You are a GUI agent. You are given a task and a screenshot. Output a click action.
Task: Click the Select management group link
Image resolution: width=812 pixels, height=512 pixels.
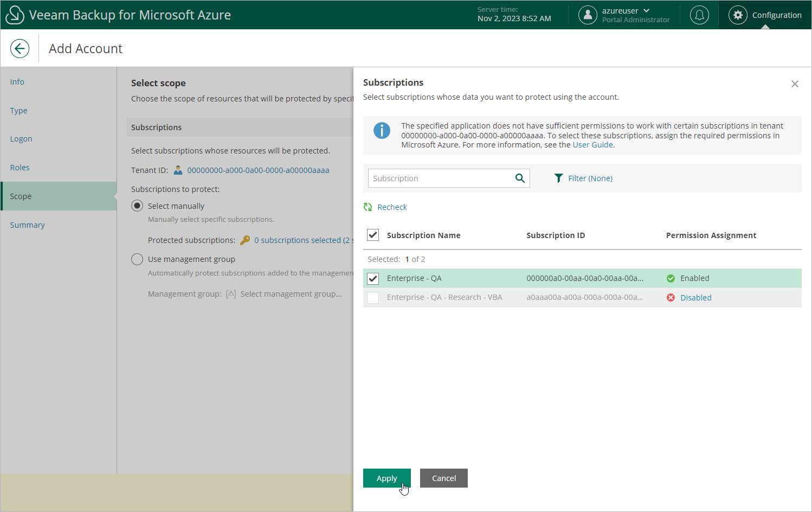pos(291,294)
